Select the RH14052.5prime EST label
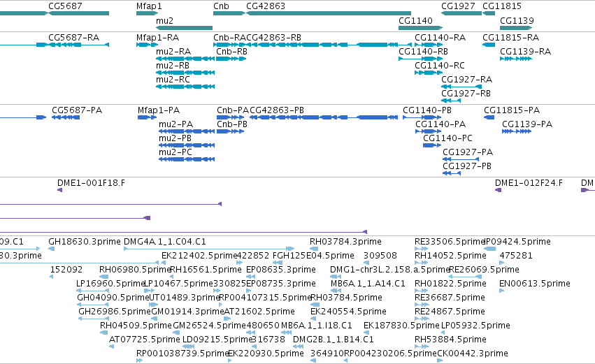This screenshot has width=595, height=364. pos(450,256)
